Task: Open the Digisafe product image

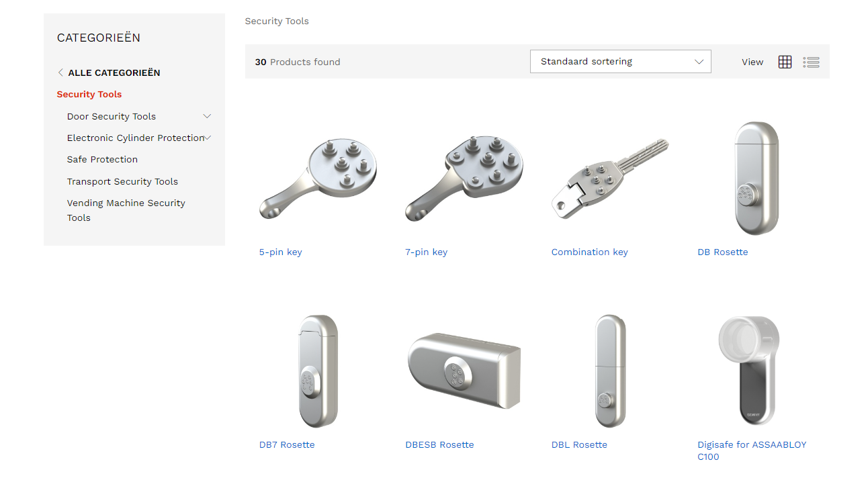Action: 748,371
